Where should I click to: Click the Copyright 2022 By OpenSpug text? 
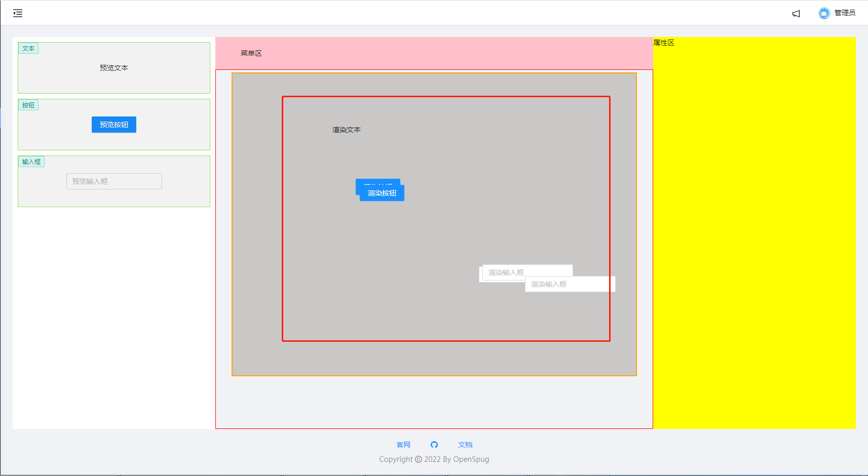coord(434,459)
